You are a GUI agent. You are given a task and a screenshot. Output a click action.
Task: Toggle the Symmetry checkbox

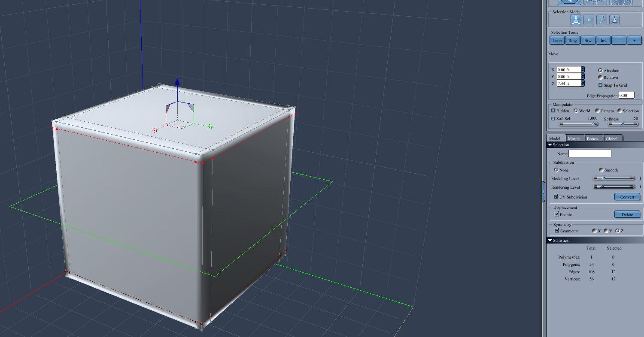(x=557, y=230)
